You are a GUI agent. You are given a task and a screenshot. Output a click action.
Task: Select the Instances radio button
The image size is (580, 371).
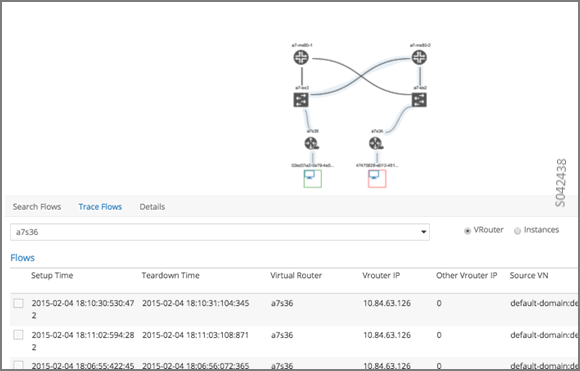coord(517,231)
